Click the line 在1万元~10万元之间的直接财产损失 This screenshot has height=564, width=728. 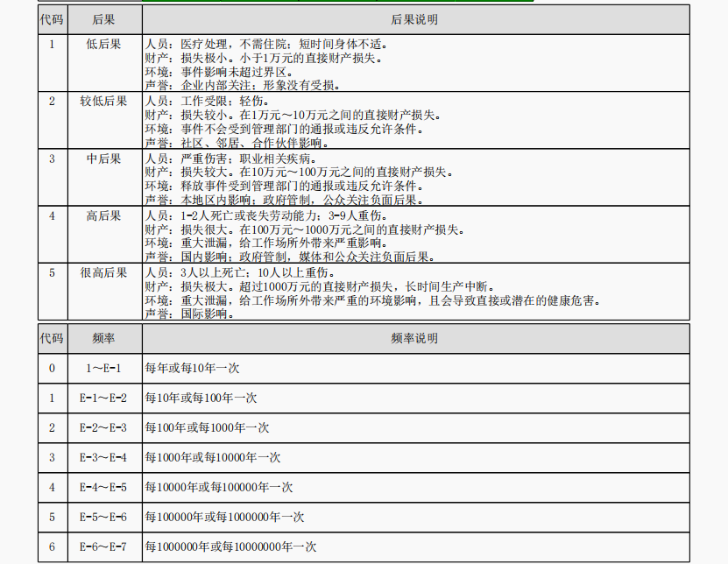[293, 115]
